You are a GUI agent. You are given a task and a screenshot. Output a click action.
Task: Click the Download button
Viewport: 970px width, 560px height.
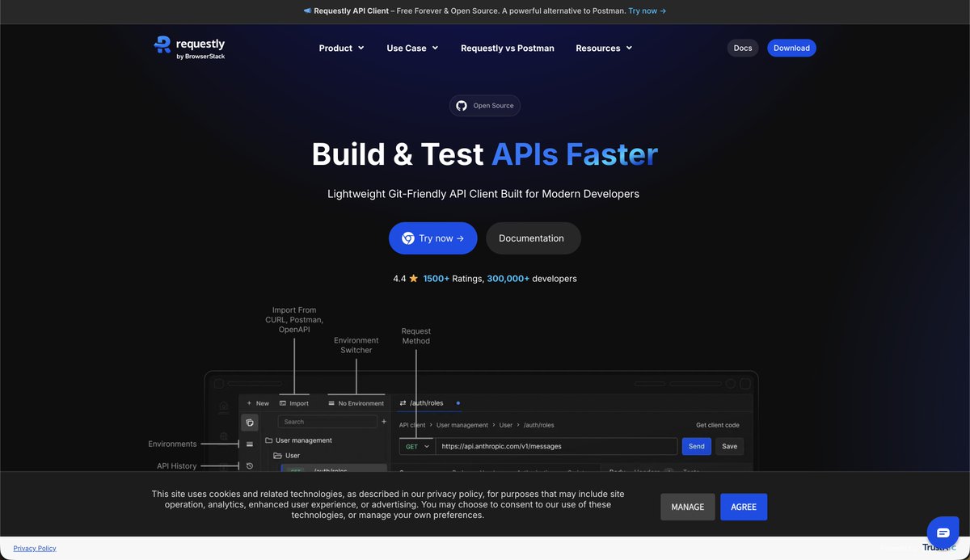click(x=791, y=48)
